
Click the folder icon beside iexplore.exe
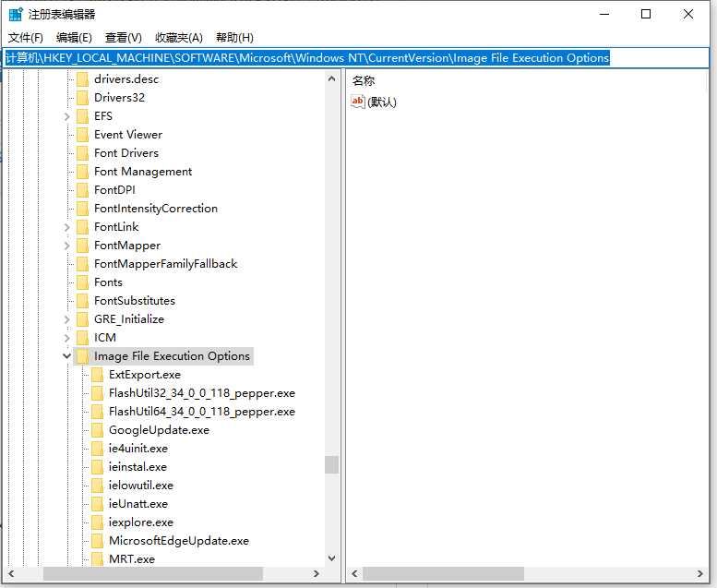tap(97, 522)
